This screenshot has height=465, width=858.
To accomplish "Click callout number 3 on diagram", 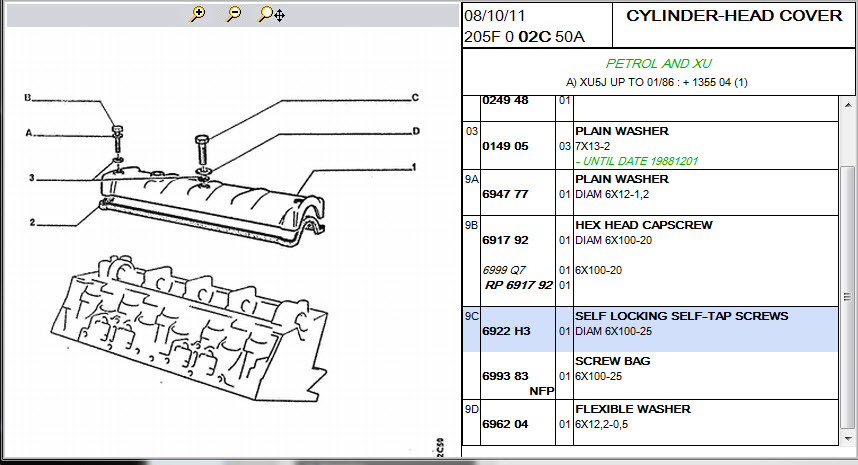I will (x=32, y=178).
